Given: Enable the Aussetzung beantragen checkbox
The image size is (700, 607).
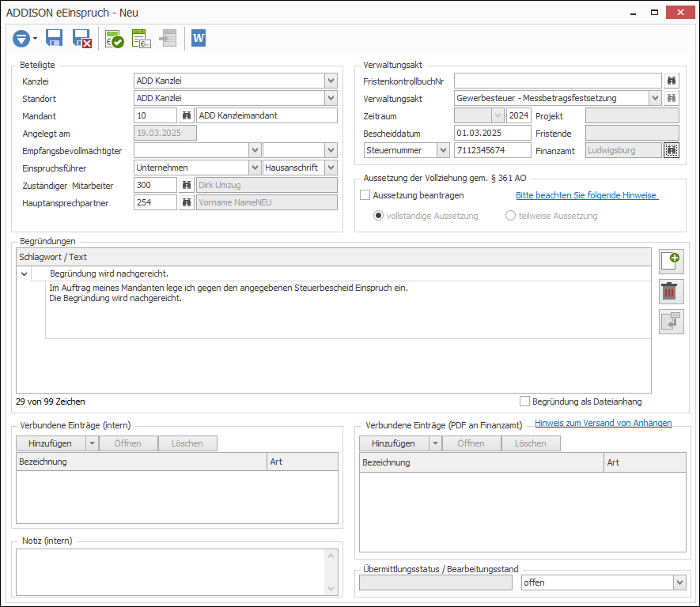Looking at the screenshot, I should [x=365, y=195].
